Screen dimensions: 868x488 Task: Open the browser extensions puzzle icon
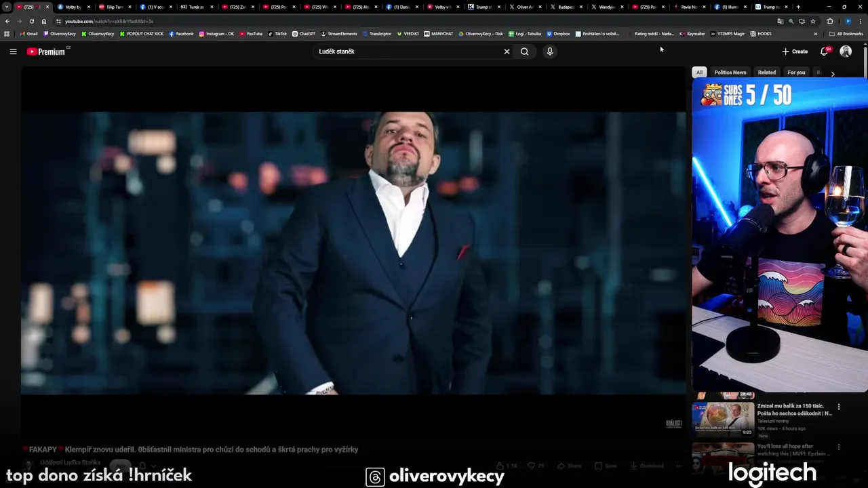click(x=830, y=21)
